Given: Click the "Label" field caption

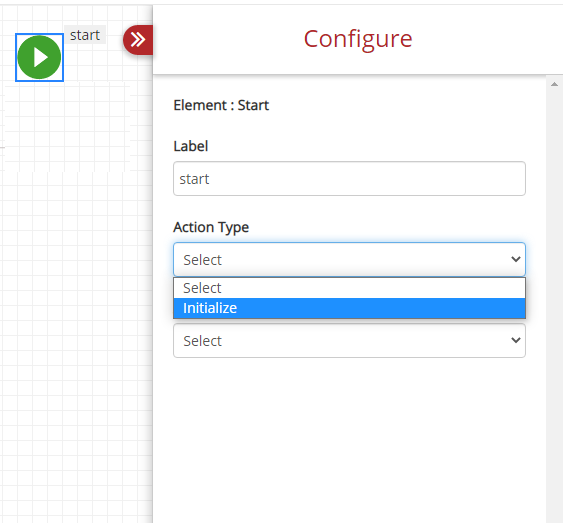Looking at the screenshot, I should [191, 146].
